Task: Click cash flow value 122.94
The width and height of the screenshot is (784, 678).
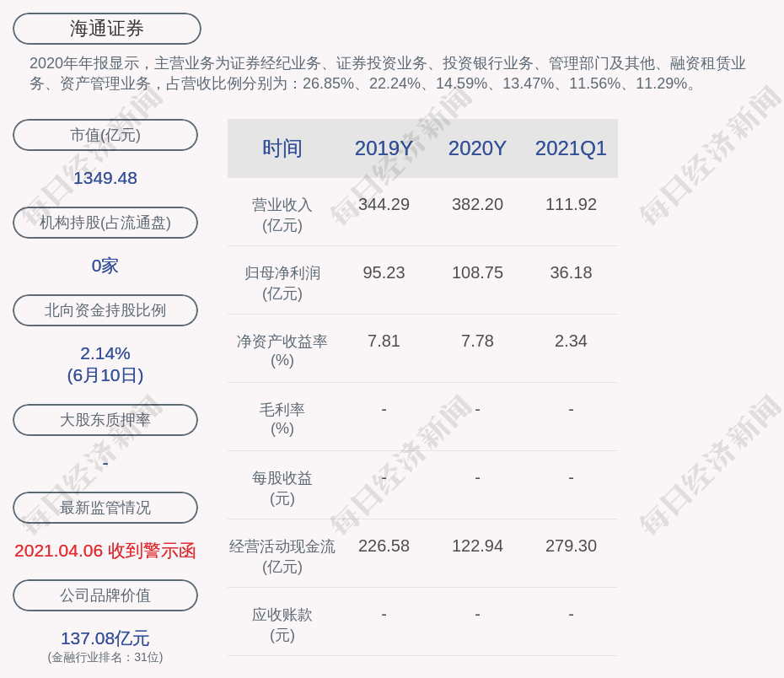Action: pos(477,546)
